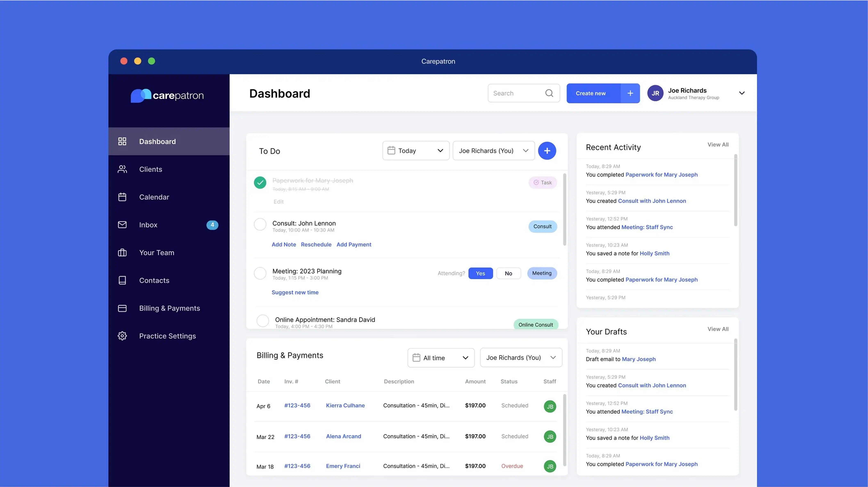Open Practice Settings section
This screenshot has width=868, height=487.
click(x=169, y=336)
